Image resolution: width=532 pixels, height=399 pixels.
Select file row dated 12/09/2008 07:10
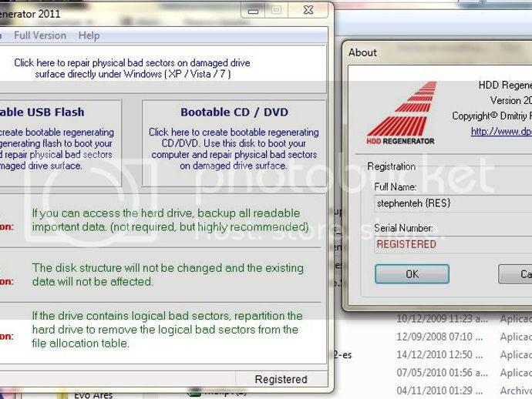(x=463, y=337)
